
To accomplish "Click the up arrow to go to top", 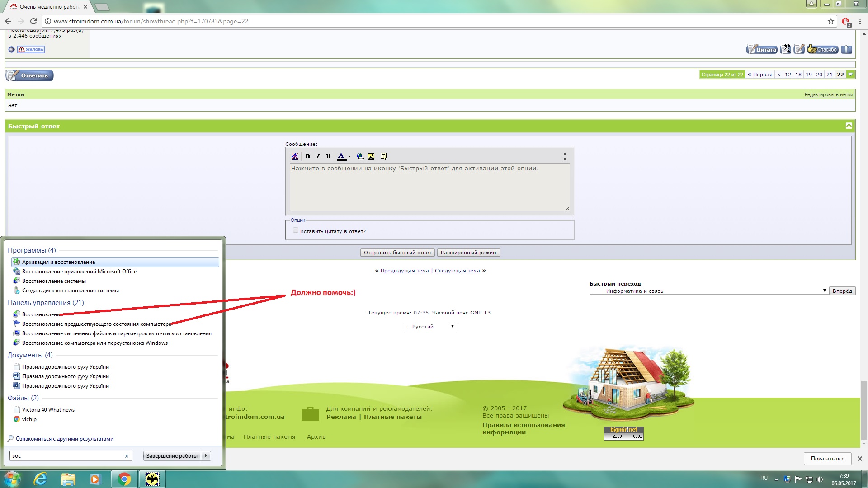I will point(847,49).
